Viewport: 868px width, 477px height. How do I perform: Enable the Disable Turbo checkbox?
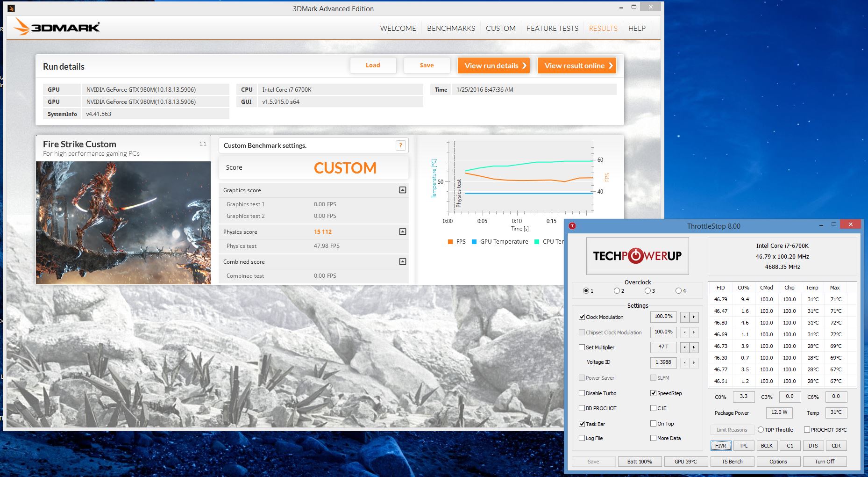tap(582, 393)
